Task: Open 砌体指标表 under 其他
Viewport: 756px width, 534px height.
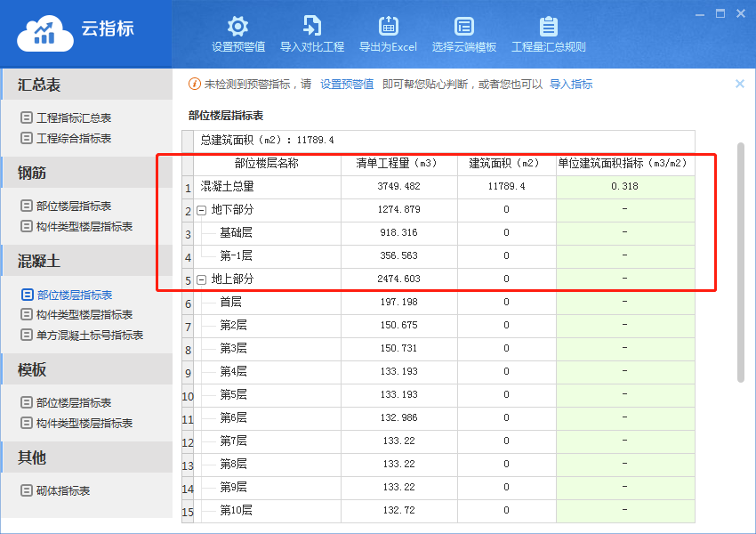Action: pos(63,491)
